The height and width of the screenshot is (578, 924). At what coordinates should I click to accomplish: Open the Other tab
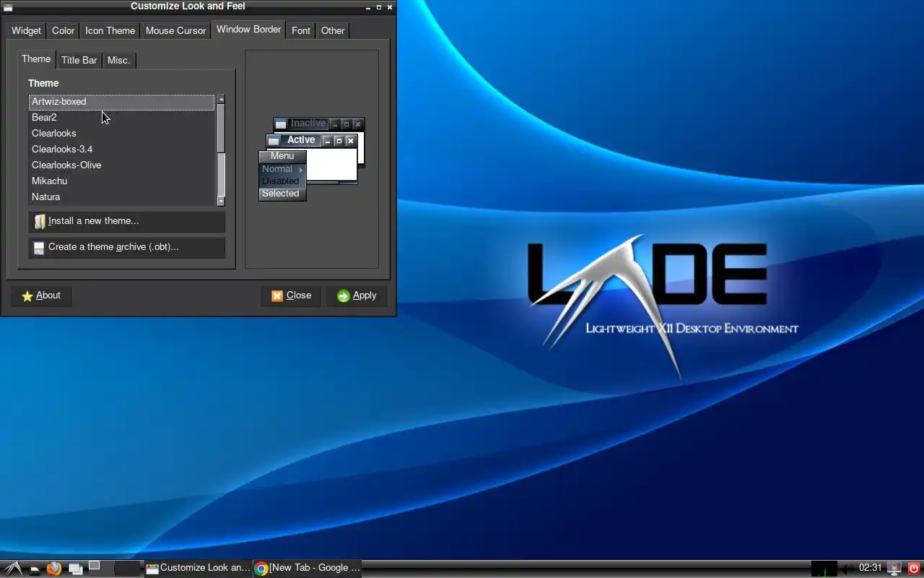pos(333,30)
